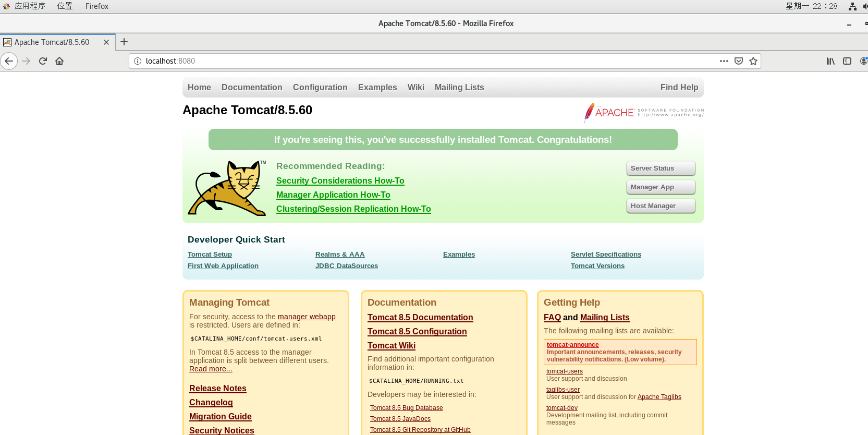Image resolution: width=868 pixels, height=435 pixels.
Task: Reload the current page
Action: 43,61
